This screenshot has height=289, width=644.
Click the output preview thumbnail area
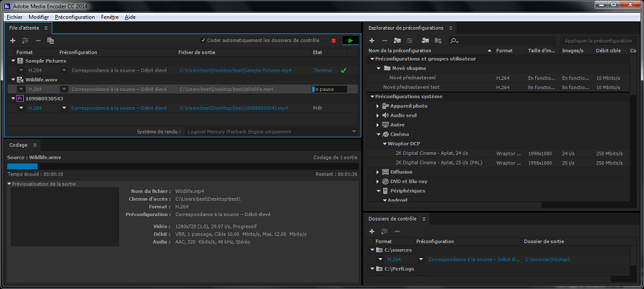65,218
